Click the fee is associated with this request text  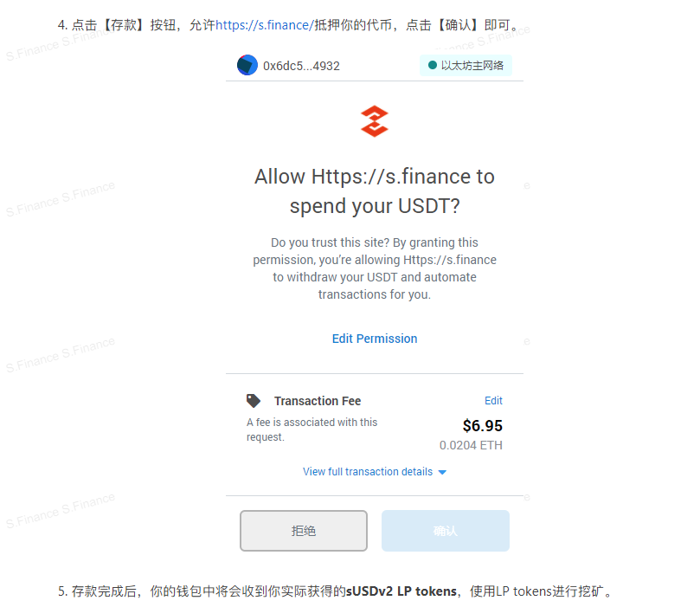tap(312, 429)
